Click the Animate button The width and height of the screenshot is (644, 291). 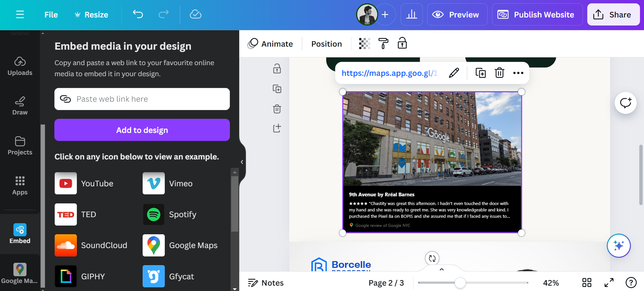coord(270,44)
